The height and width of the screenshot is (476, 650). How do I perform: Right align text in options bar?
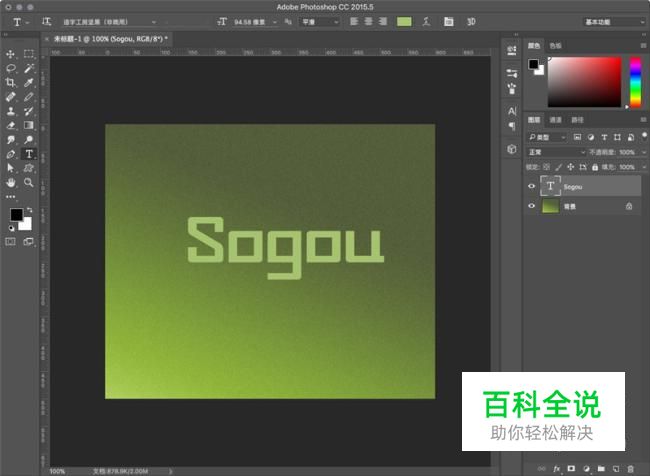(383, 22)
